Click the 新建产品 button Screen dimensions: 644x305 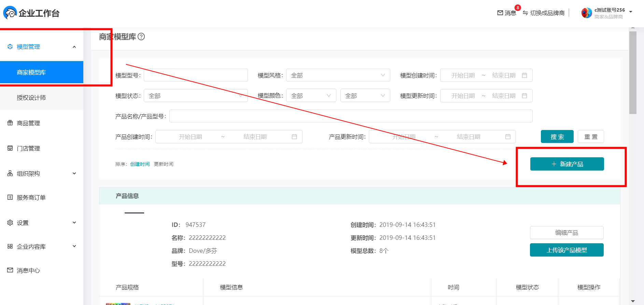[567, 164]
